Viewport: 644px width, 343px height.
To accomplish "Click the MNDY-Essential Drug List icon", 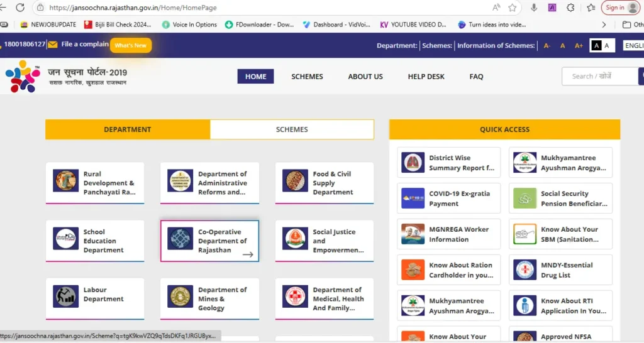I will pos(525,270).
